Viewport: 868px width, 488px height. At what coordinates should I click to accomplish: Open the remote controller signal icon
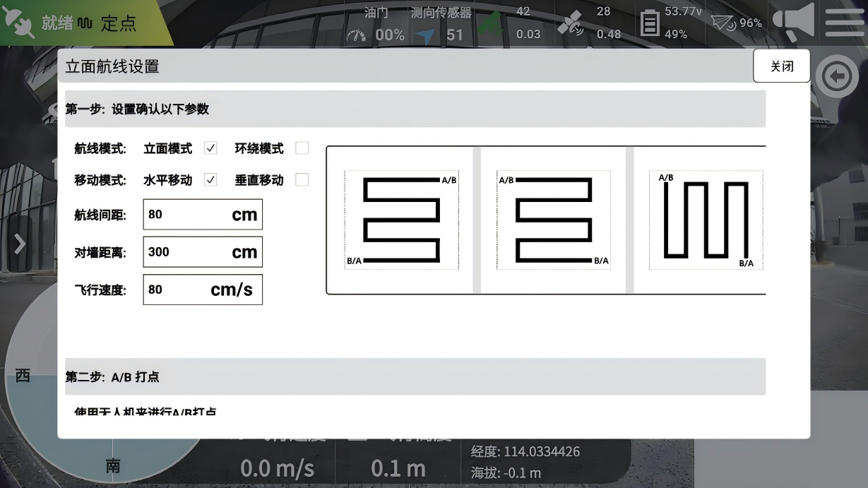[x=722, y=22]
